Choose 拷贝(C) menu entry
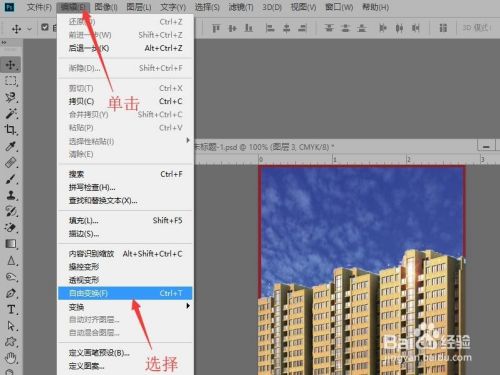 tap(125, 101)
